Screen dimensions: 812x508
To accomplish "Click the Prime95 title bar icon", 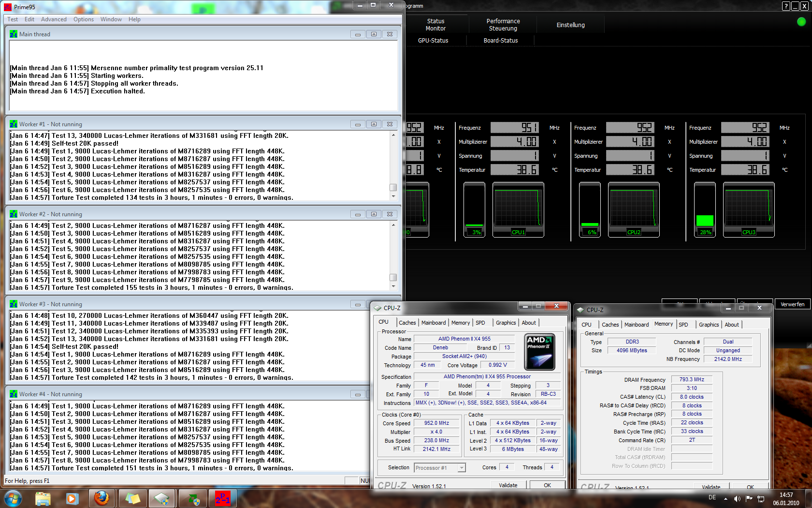I will tap(8, 7).
